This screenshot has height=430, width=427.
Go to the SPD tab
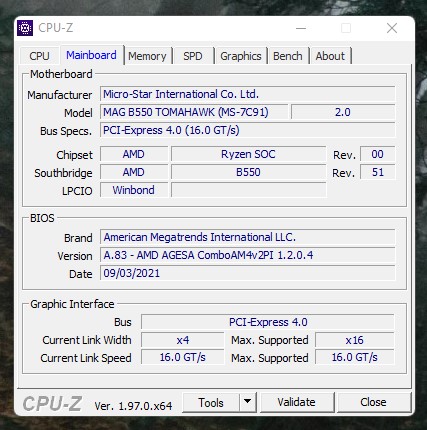[x=193, y=56]
